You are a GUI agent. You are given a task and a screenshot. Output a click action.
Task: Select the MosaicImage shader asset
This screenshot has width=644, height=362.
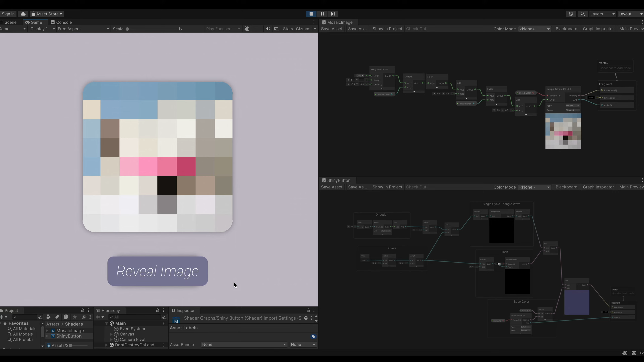coord(70,331)
